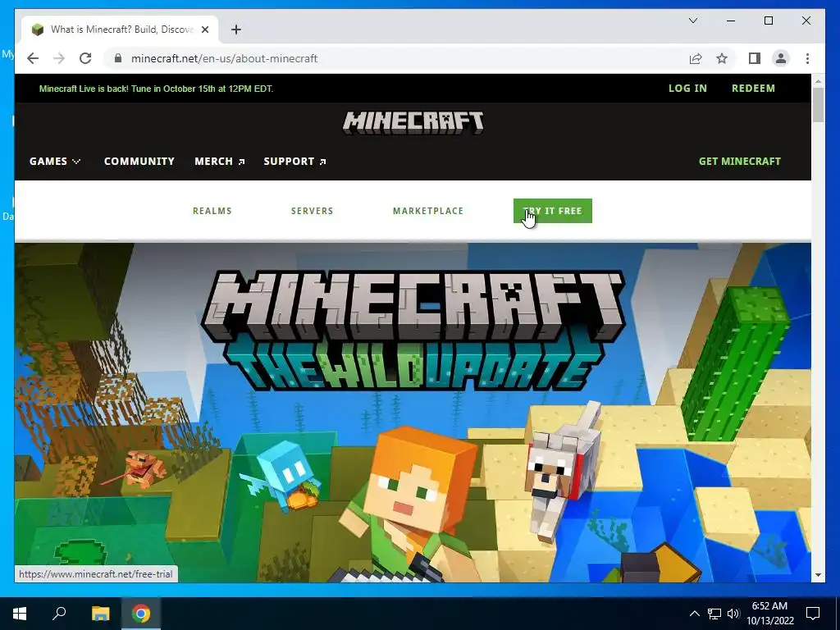
Task: Click LOG IN at the top
Action: [687, 89]
